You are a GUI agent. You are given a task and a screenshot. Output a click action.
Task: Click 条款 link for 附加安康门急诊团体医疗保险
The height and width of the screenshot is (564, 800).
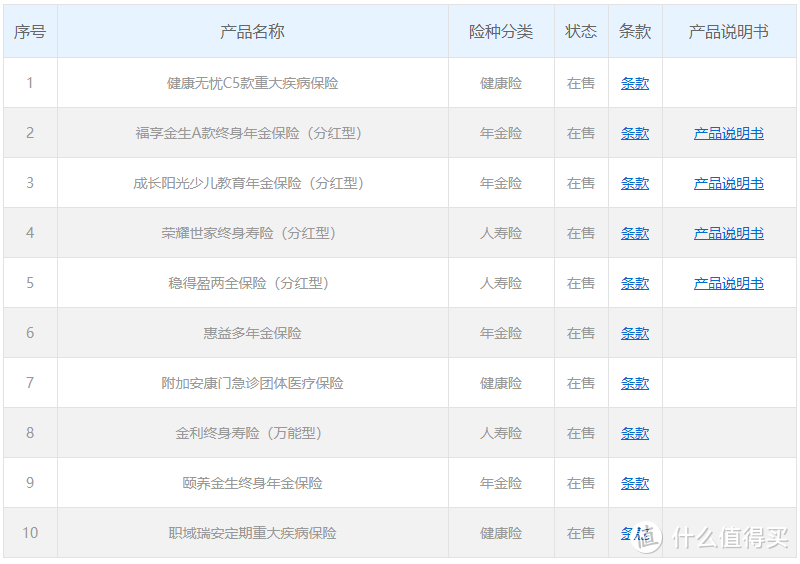(635, 384)
